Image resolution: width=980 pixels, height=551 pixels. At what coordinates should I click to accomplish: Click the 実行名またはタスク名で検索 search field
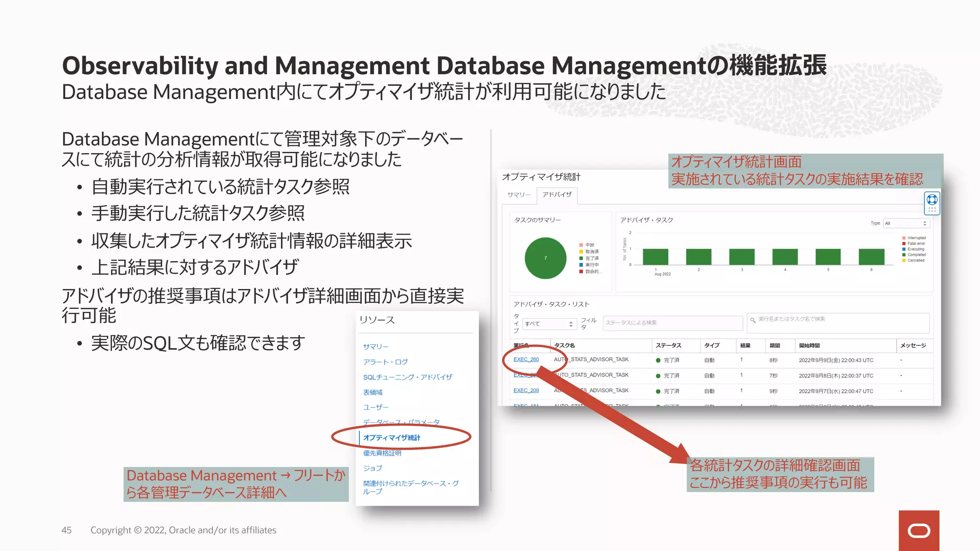[x=838, y=323]
